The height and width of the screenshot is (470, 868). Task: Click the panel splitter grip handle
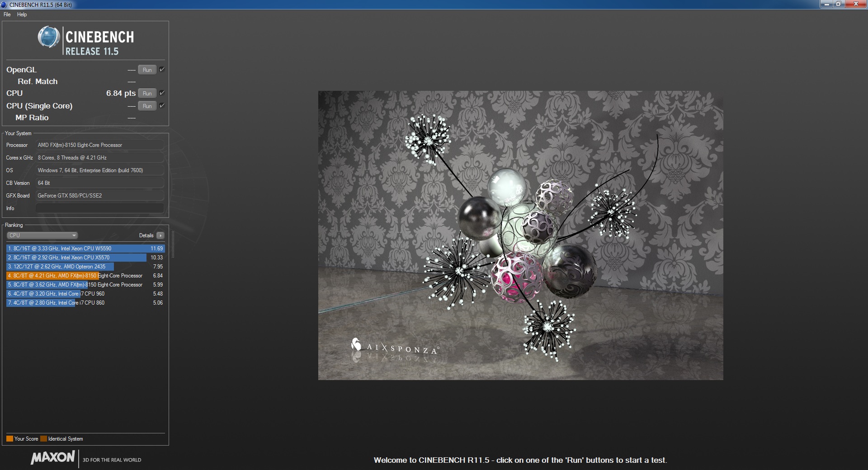coord(173,244)
